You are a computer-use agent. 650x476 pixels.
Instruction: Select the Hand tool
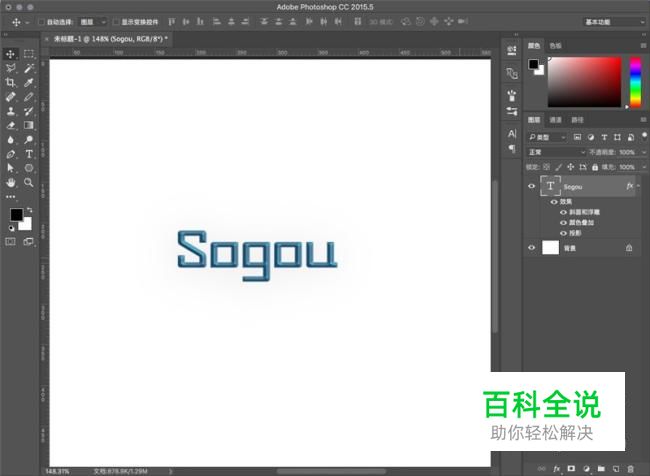click(x=10, y=182)
